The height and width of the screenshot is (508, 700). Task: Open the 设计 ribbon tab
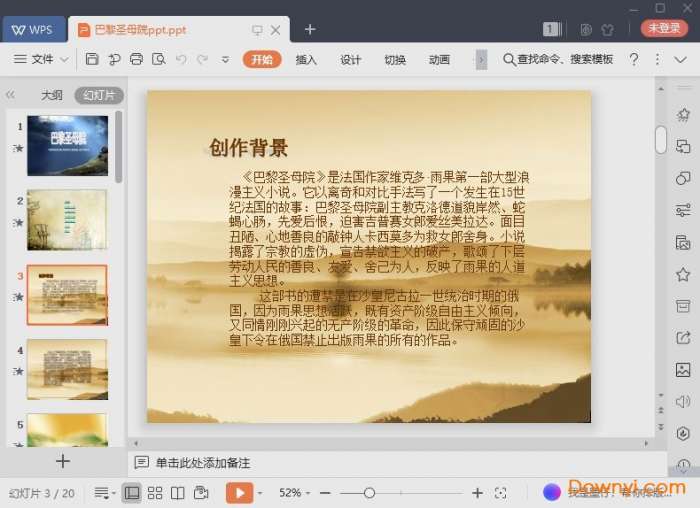pyautogui.click(x=350, y=60)
